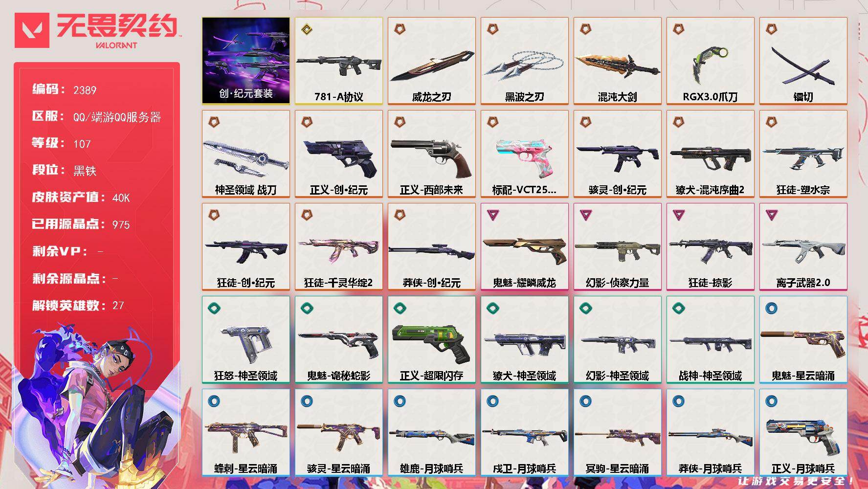Open the 狂徒-千灵华绽2 rifle card
This screenshot has height=489, width=868.
click(x=339, y=246)
